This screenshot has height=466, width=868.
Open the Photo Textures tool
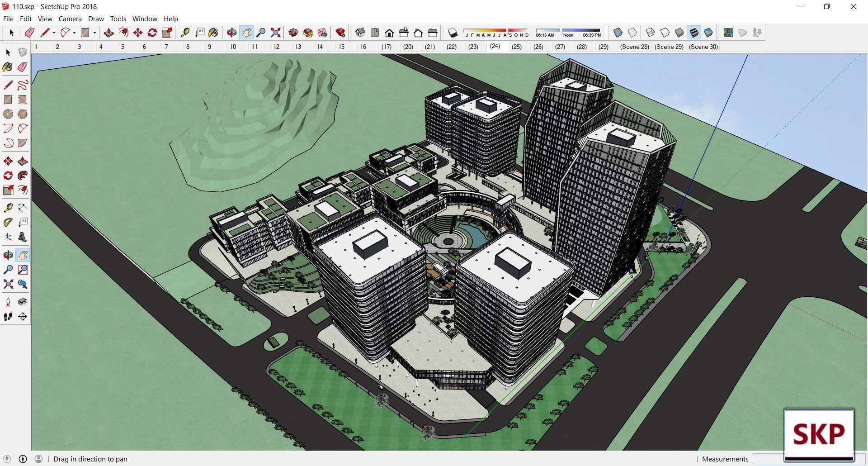[757, 33]
